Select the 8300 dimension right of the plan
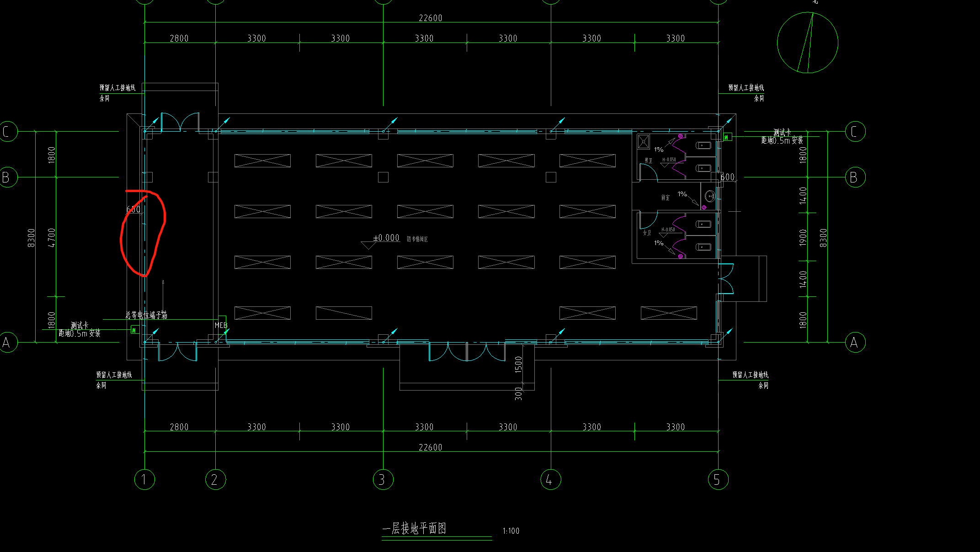Screen dimensions: 980x552 [x=823, y=238]
